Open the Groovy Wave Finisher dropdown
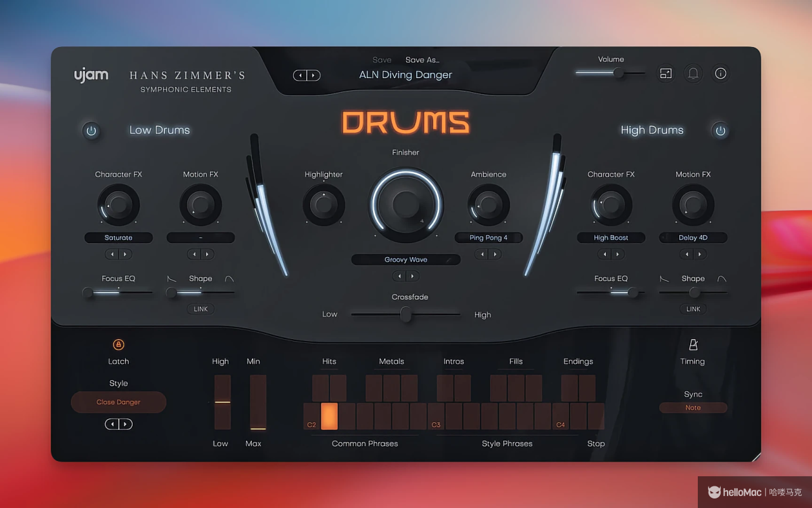This screenshot has width=812, height=508. 406,260
